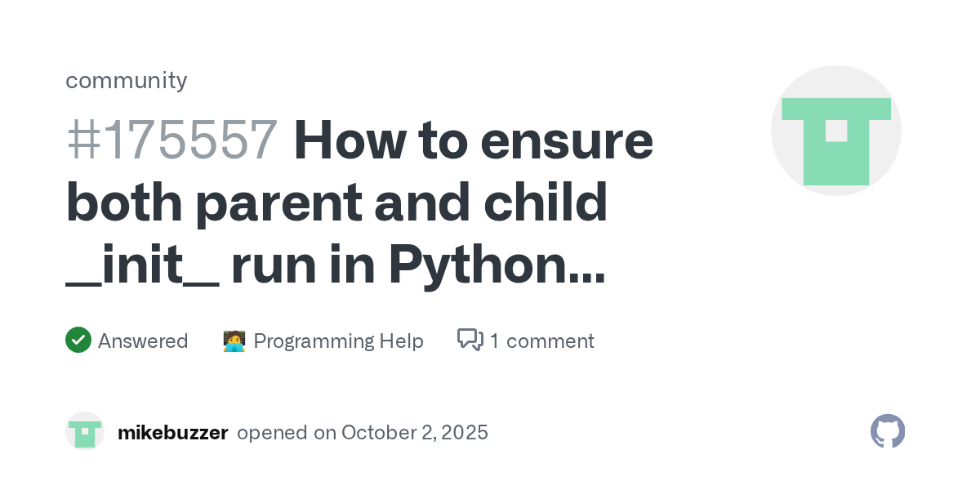Click the word 'Python' in the title

(477, 265)
